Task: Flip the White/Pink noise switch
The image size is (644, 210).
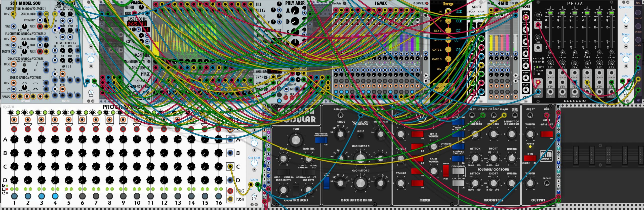Action: [x=446, y=171]
